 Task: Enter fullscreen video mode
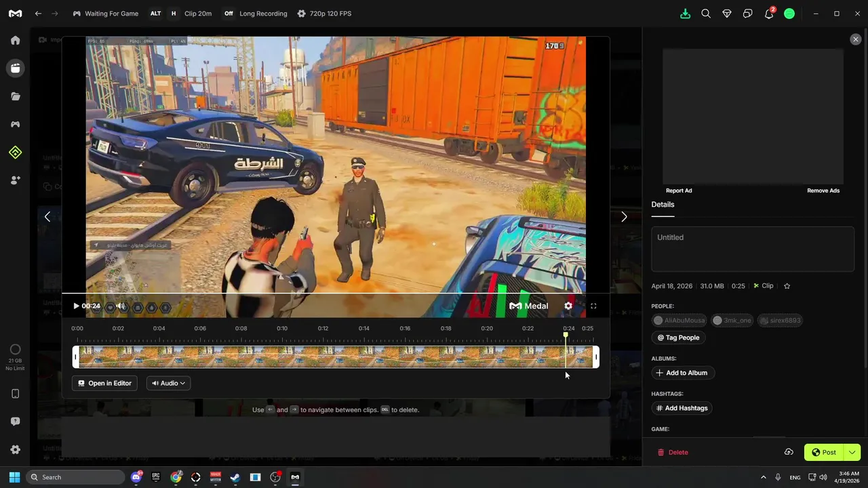coord(593,306)
